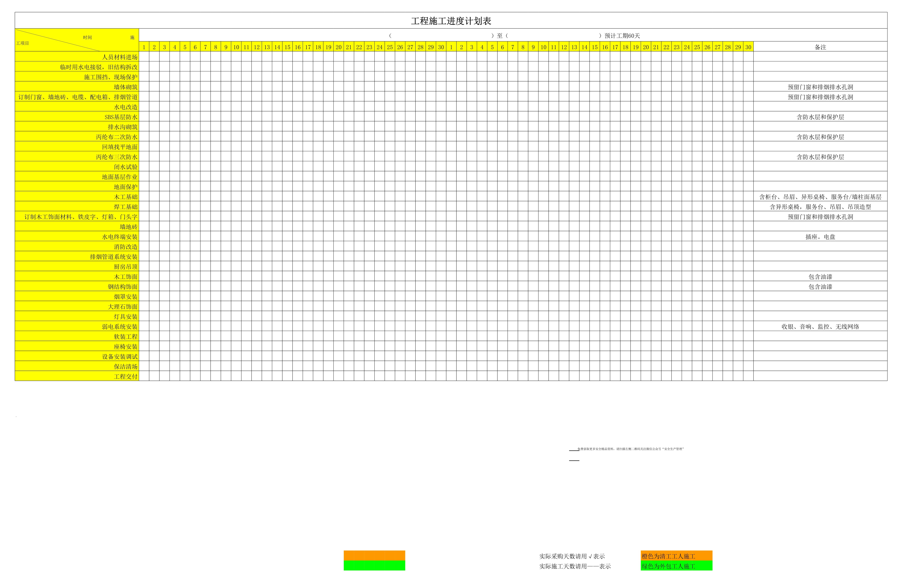The width and height of the screenshot is (897, 588).
Task: Select the 灯具安装 task cell
Action: coord(126,317)
